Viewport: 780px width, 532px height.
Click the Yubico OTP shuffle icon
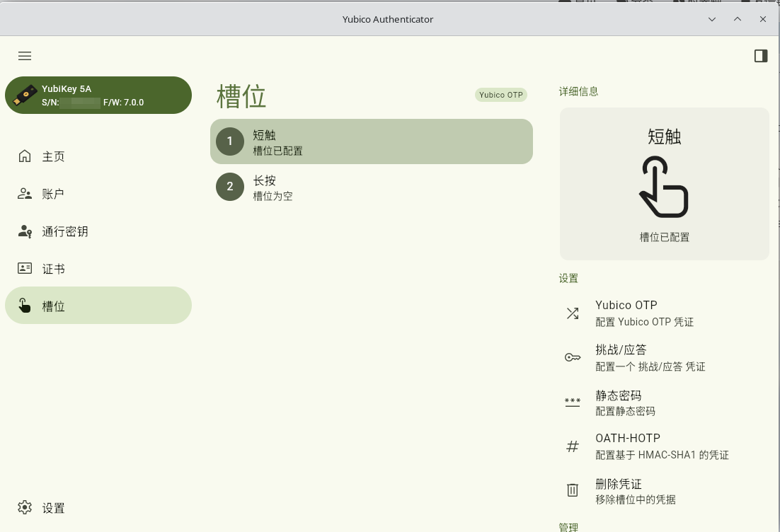[573, 313]
